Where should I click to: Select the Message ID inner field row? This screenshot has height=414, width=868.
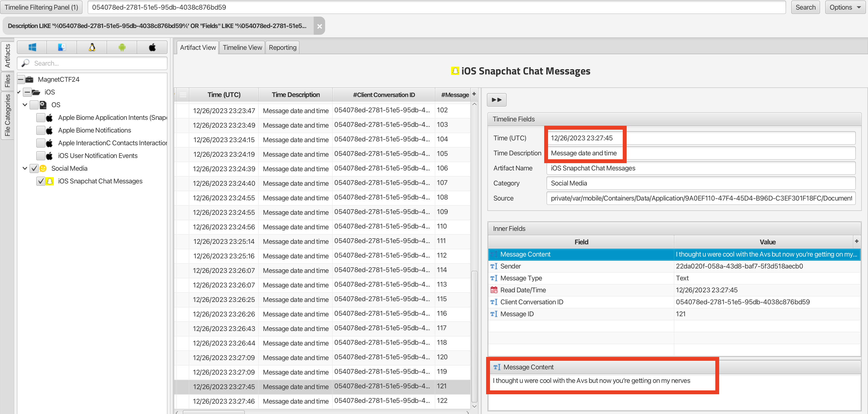pyautogui.click(x=674, y=314)
